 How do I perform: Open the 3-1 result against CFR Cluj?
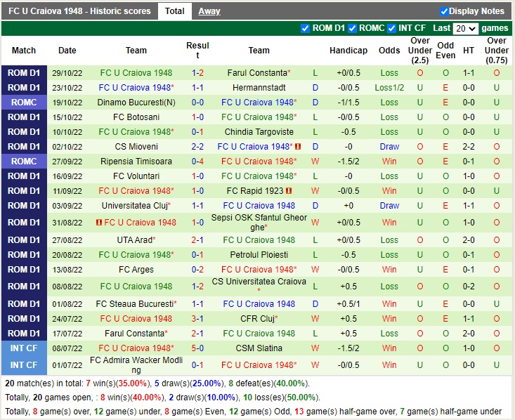coord(197,319)
